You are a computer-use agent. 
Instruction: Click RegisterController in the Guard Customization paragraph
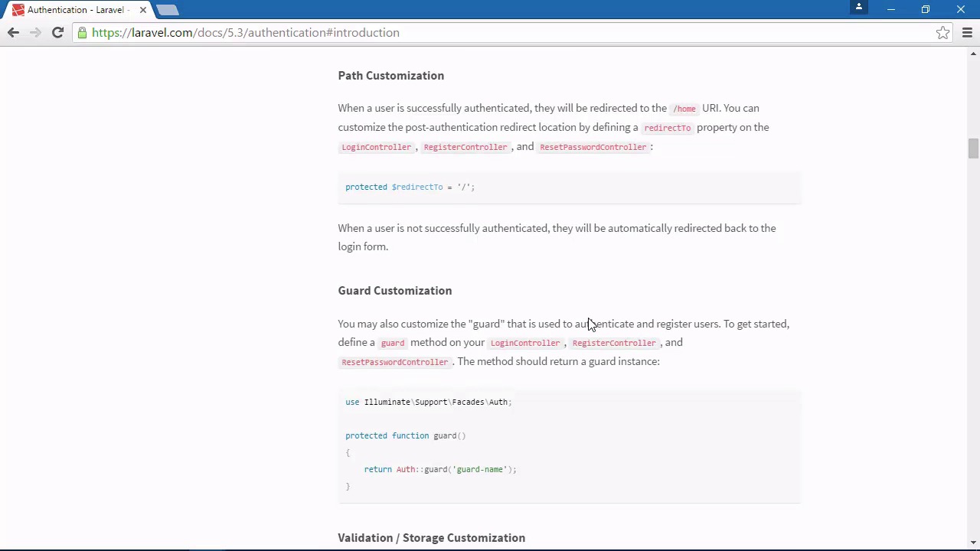pyautogui.click(x=613, y=343)
